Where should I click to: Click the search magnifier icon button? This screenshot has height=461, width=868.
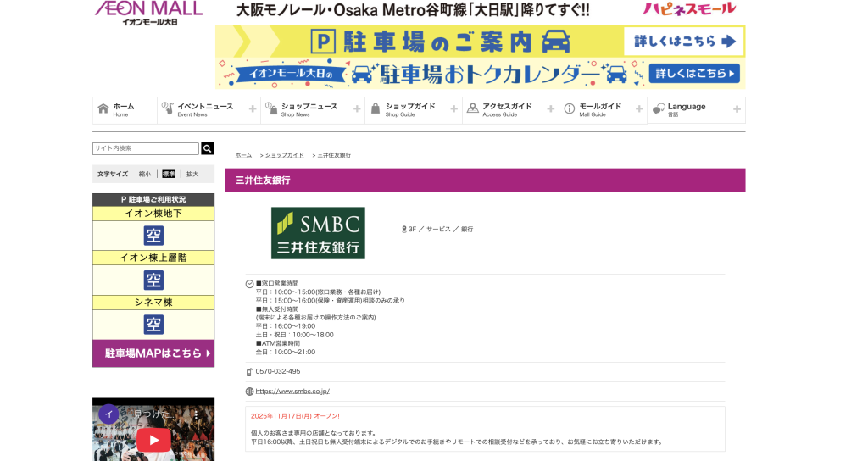pos(207,148)
